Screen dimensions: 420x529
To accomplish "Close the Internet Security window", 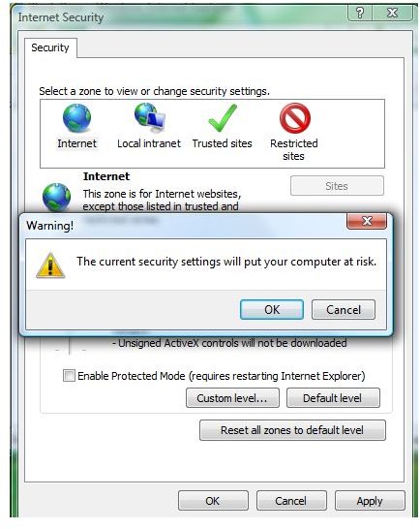I will [x=392, y=13].
